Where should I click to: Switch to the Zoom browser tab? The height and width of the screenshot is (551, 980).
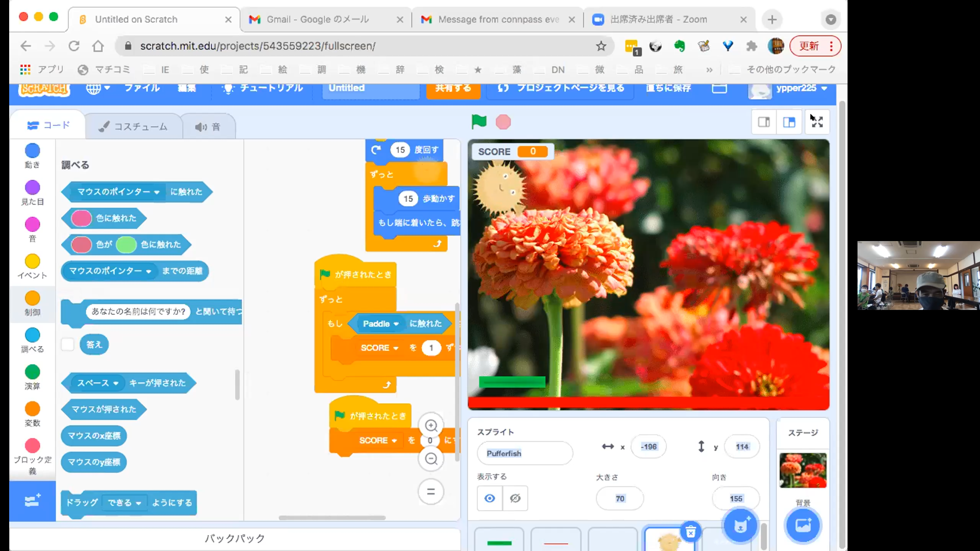pyautogui.click(x=669, y=20)
